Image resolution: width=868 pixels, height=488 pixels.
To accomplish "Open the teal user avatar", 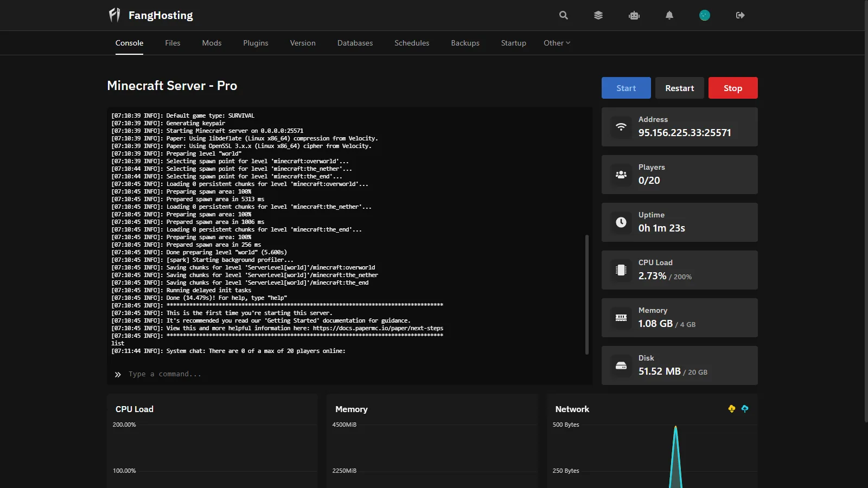I will click(705, 15).
